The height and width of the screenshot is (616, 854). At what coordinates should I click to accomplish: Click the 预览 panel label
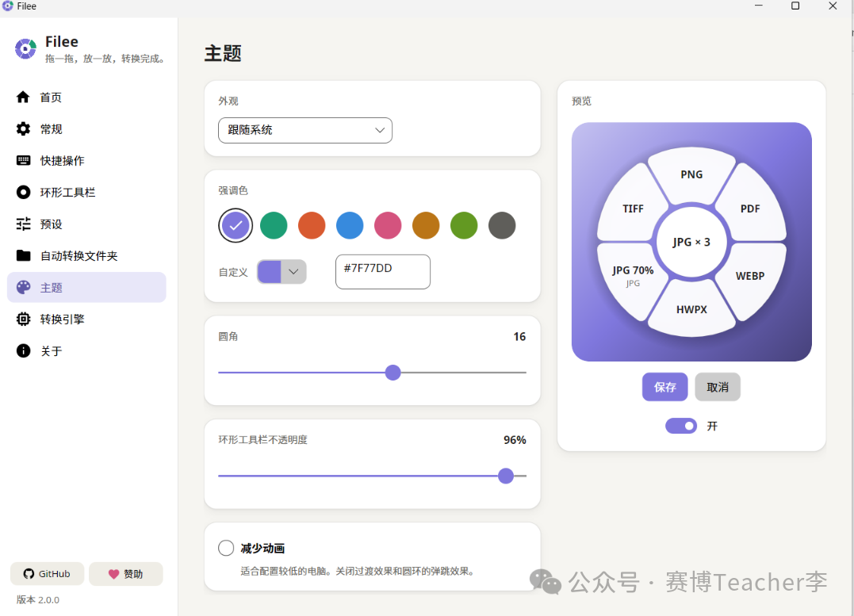(x=581, y=101)
